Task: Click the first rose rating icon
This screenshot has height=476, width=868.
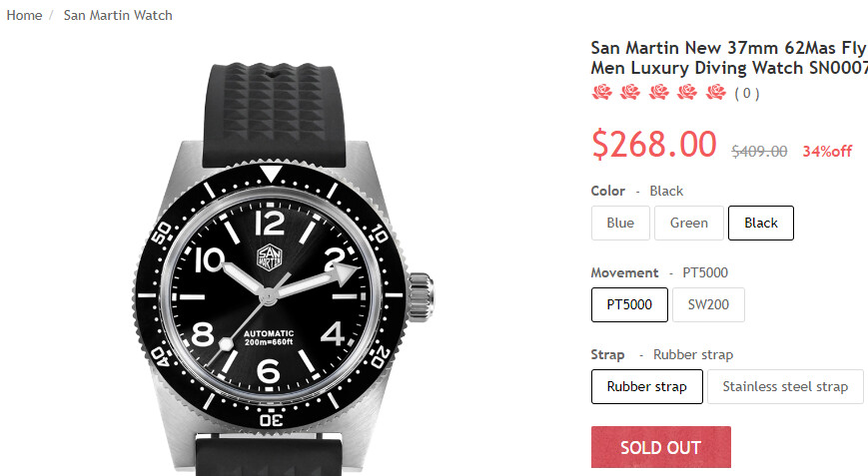Action: coord(601,93)
